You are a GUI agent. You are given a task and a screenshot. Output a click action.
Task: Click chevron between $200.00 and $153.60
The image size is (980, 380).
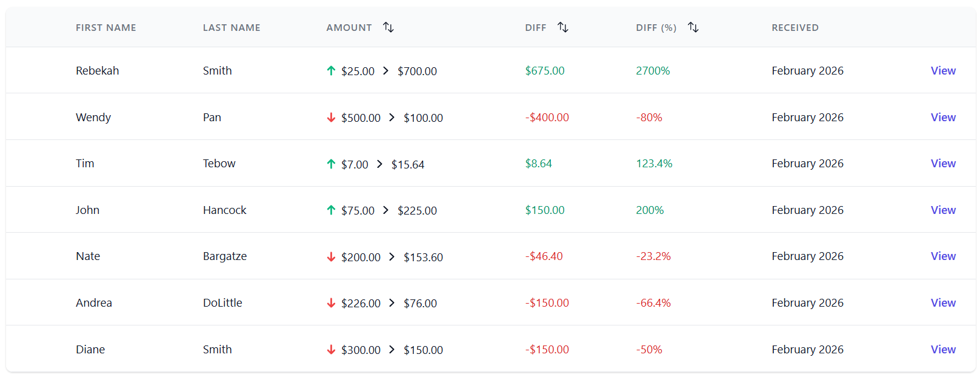392,257
